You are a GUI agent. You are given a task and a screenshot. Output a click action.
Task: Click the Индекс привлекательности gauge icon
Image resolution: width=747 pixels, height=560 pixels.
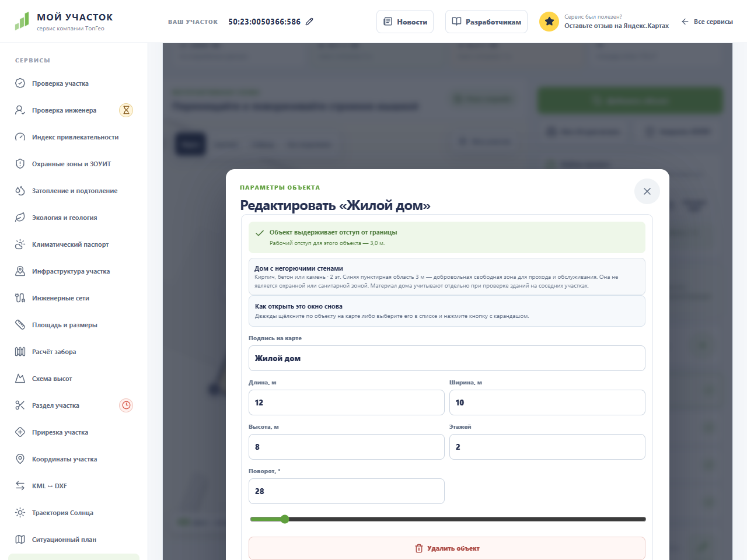tap(20, 137)
